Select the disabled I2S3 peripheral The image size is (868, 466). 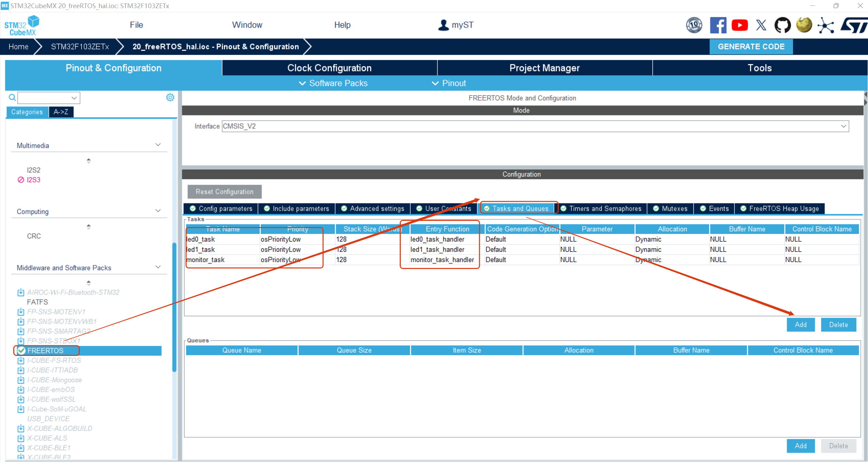33,180
